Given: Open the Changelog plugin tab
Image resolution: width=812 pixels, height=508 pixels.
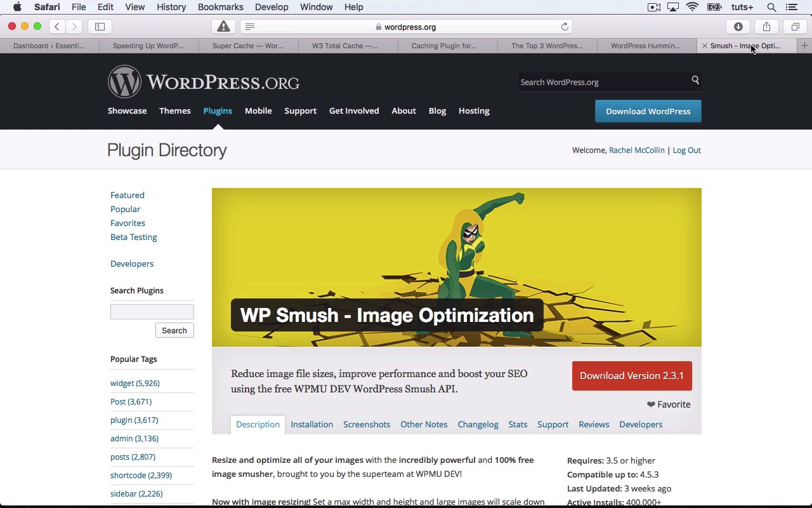Looking at the screenshot, I should pyautogui.click(x=478, y=424).
